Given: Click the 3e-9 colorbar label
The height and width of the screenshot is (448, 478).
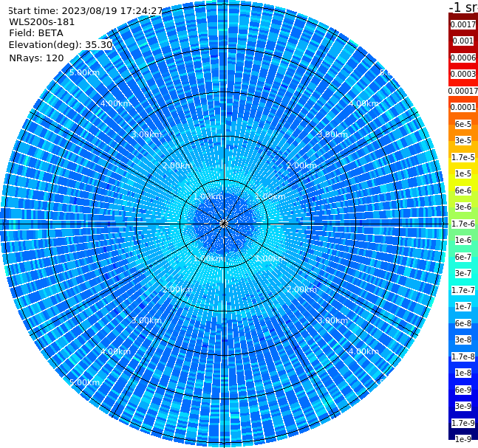Looking at the screenshot, I should point(463,406).
